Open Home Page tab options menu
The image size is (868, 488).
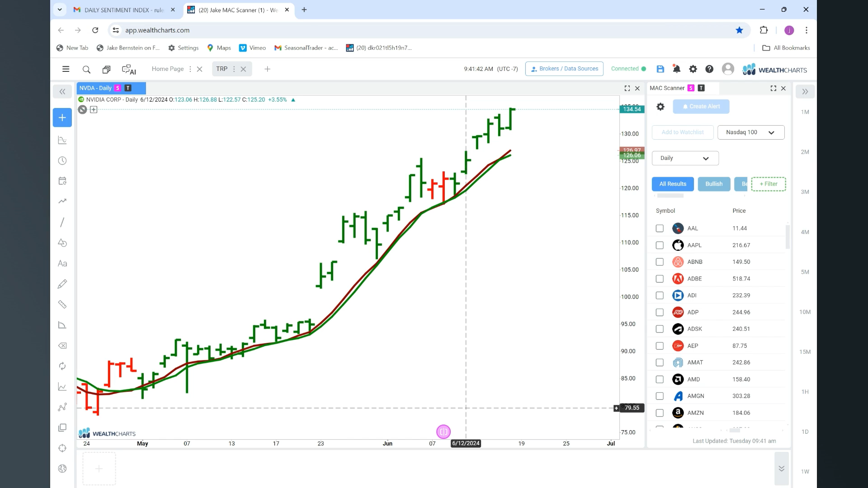pyautogui.click(x=190, y=69)
